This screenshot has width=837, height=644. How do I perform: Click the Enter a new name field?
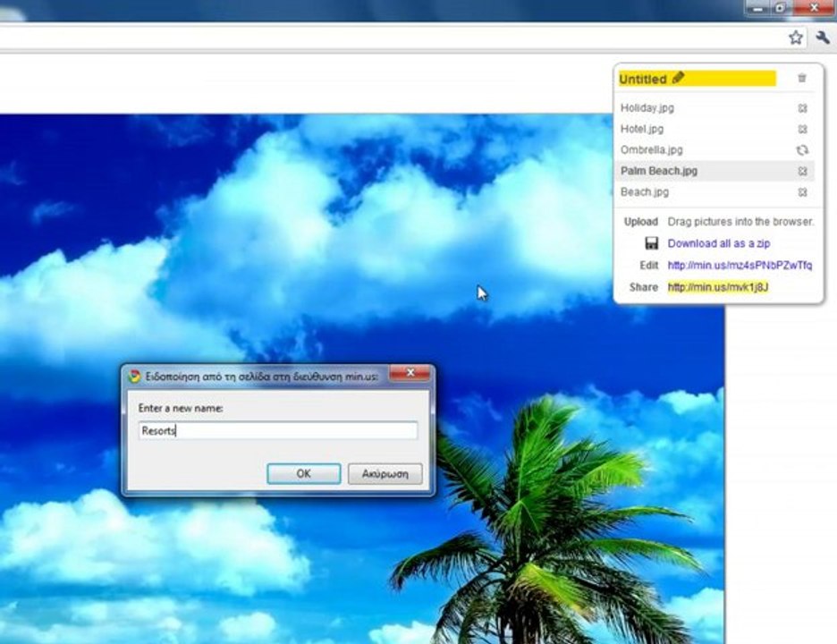coord(277,430)
